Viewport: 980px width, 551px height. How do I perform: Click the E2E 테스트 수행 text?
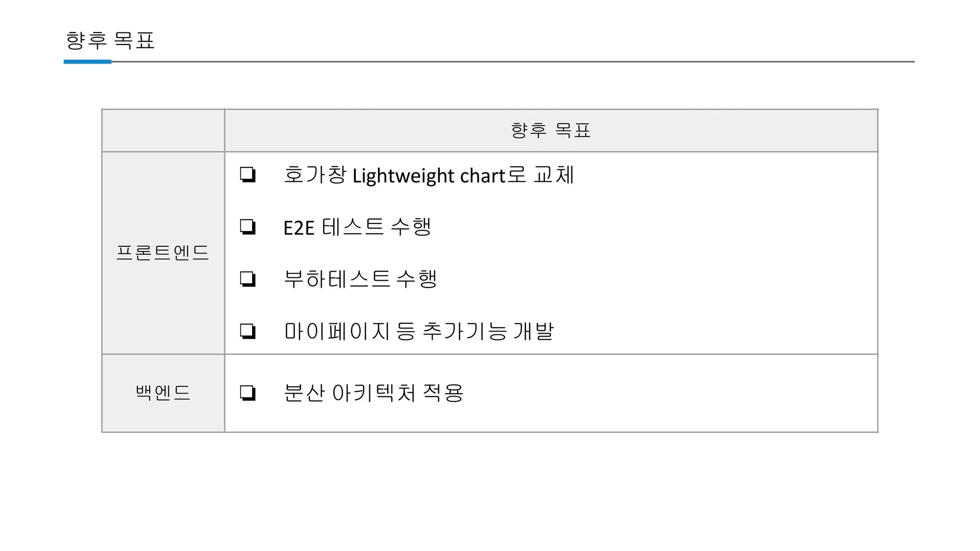coord(357,227)
